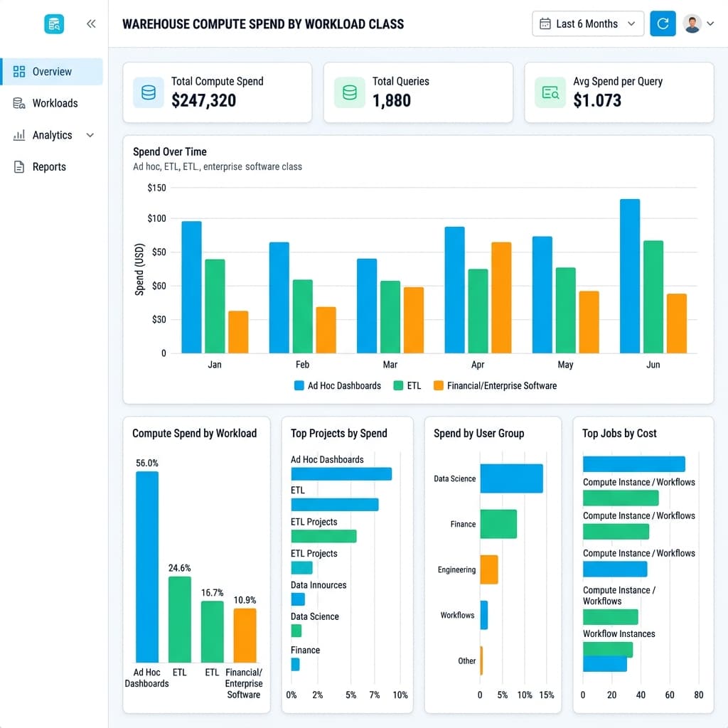Select the Reports menu item
Viewport: 728px width, 728px height.
(x=49, y=166)
